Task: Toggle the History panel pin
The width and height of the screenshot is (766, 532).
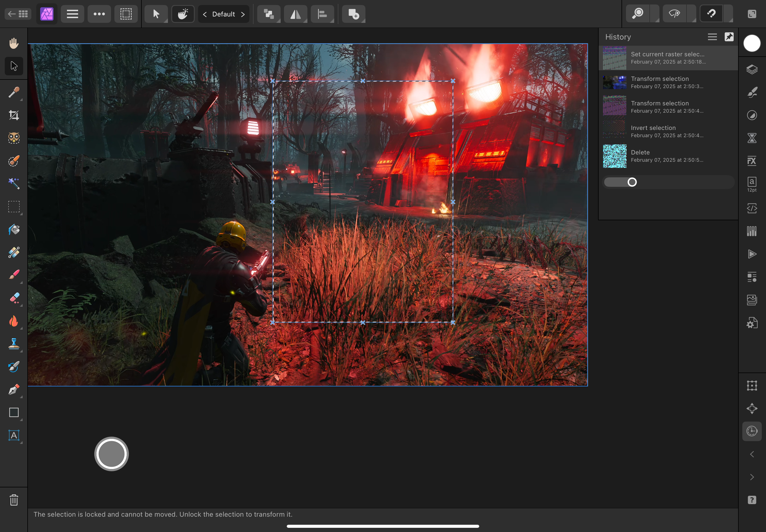Action: [729, 37]
